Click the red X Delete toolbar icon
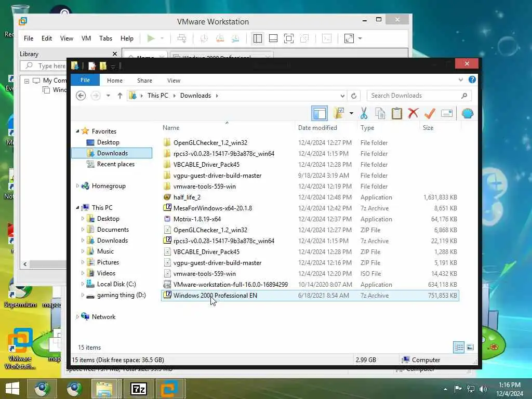 (x=413, y=113)
